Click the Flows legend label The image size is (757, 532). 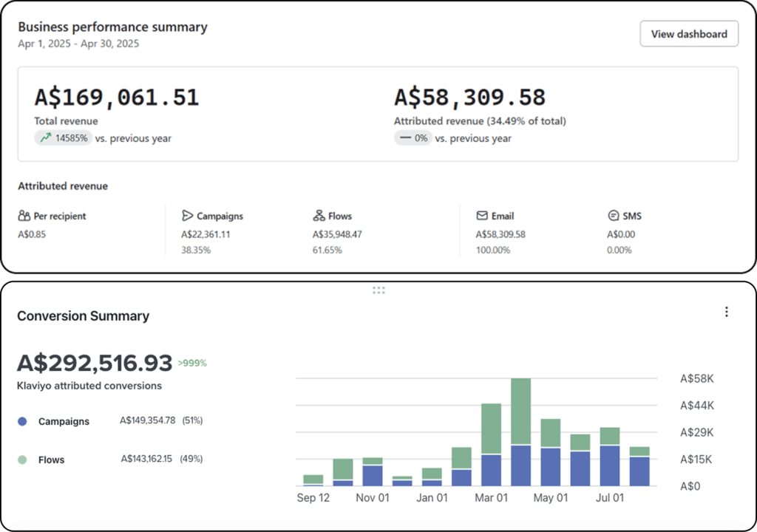click(51, 460)
